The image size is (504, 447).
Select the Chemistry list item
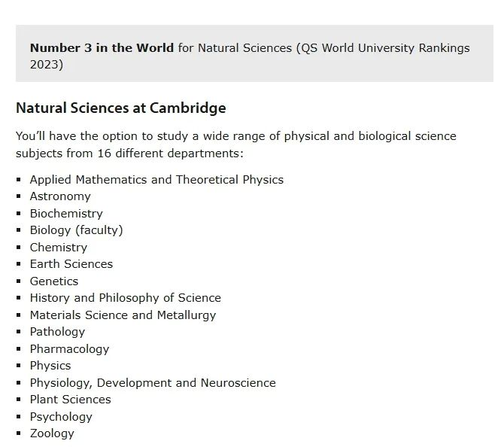(59, 248)
